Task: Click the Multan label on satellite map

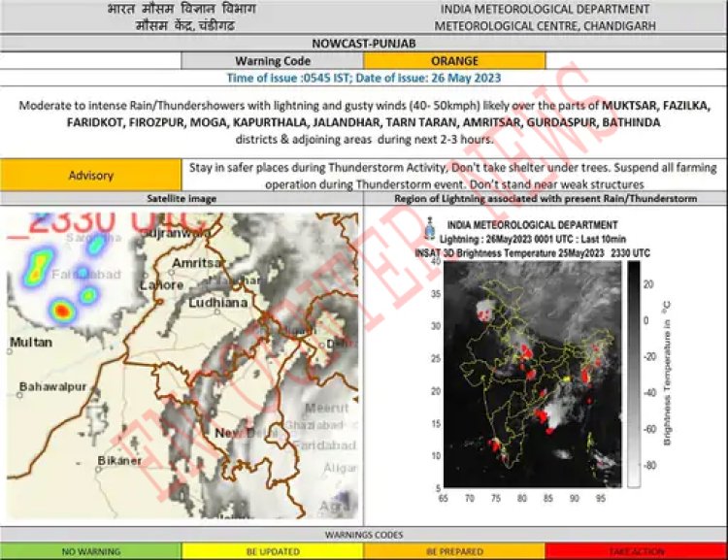Action: pyautogui.click(x=31, y=343)
